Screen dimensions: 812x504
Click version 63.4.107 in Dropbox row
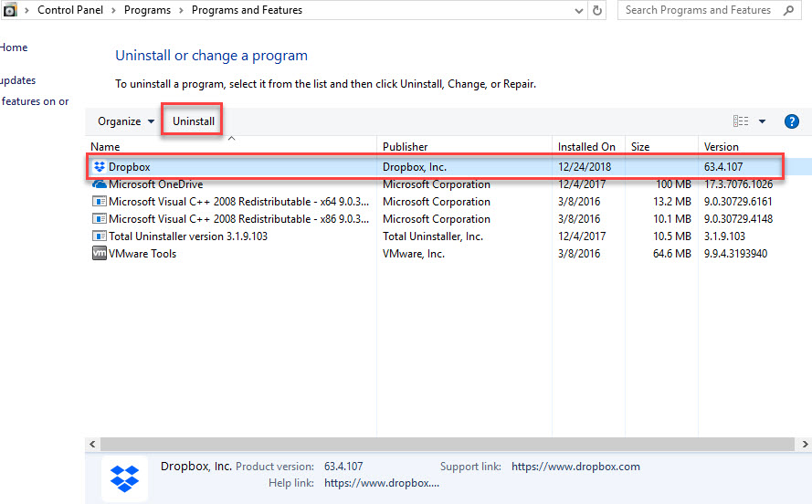(722, 166)
